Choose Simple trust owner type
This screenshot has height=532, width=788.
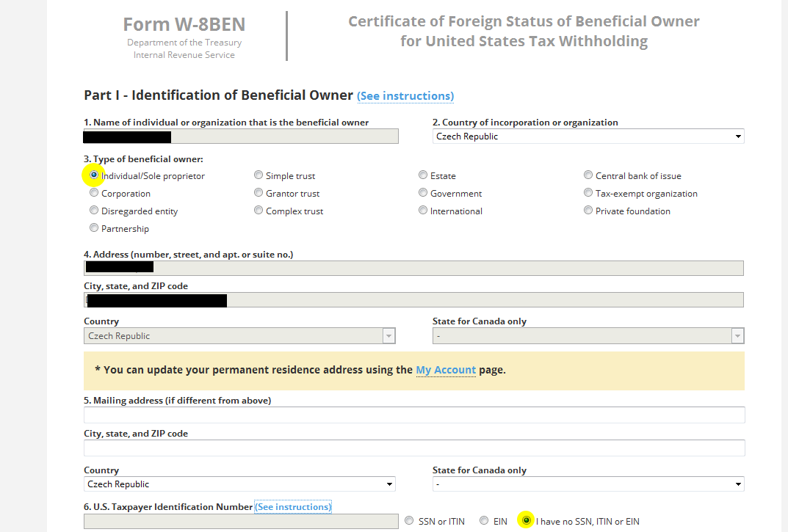pyautogui.click(x=259, y=175)
